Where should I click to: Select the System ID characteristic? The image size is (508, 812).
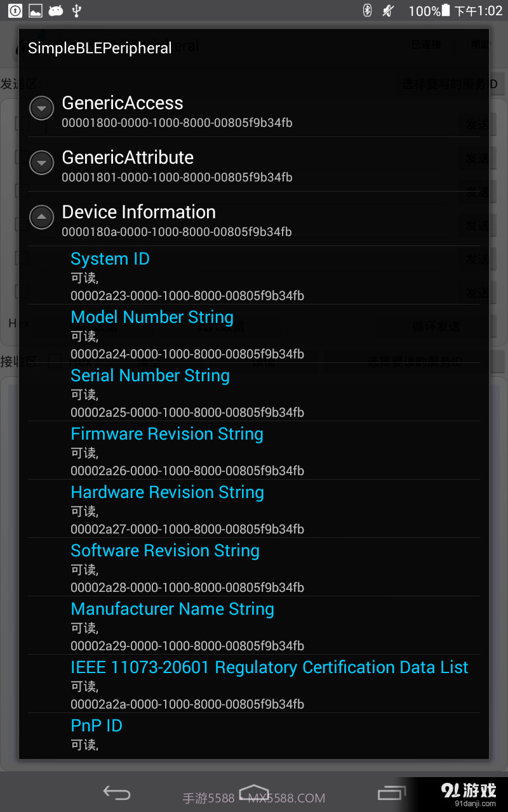tap(110, 259)
